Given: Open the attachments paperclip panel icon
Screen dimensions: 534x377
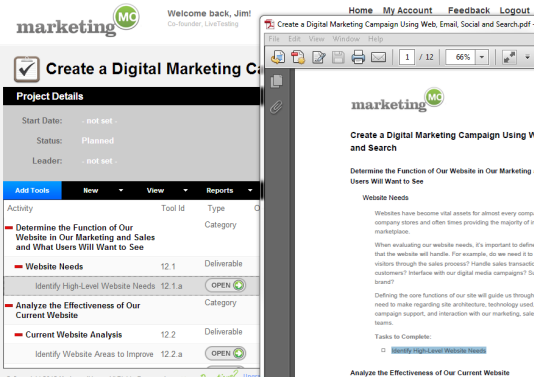Looking at the screenshot, I should point(277,107).
